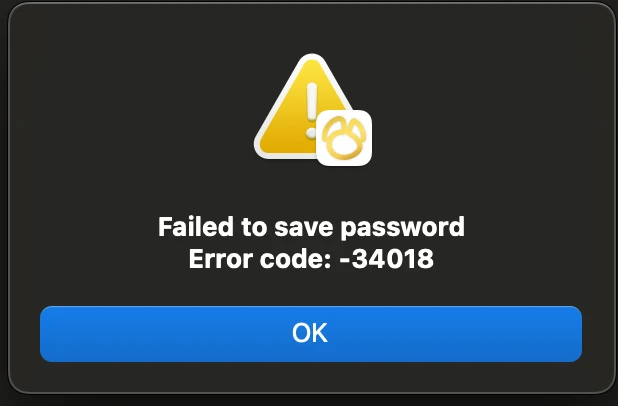Click the Navicat app badge icon
The width and height of the screenshot is (618, 406).
tap(344, 138)
